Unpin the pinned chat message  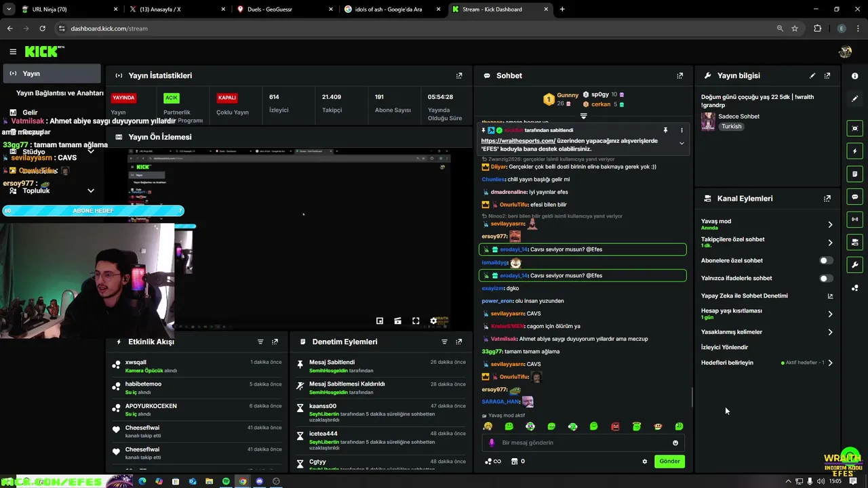(665, 130)
